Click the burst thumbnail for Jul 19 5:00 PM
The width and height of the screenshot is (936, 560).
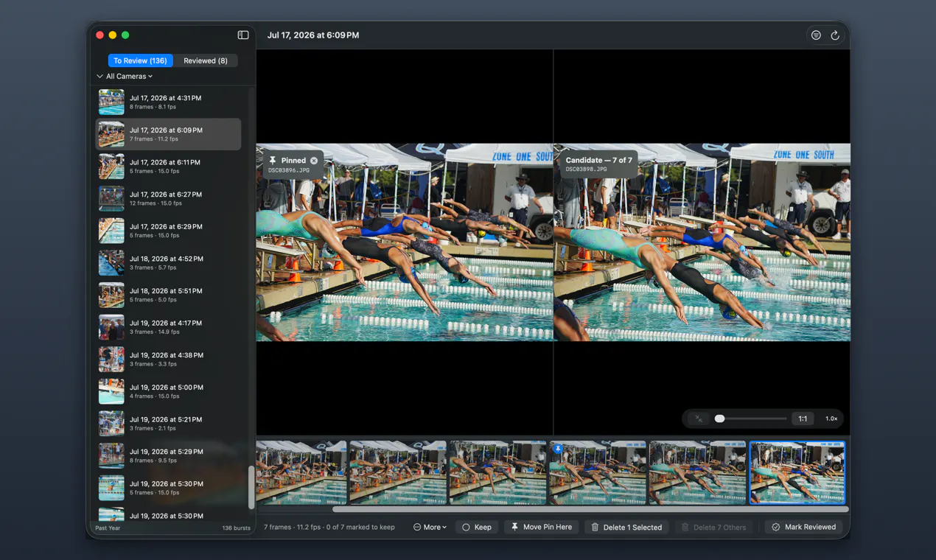(x=111, y=391)
